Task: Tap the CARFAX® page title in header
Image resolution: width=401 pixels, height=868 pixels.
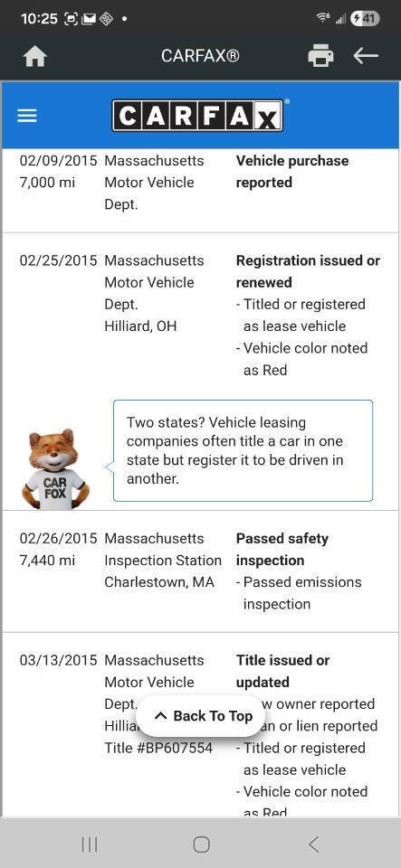Action: pos(200,56)
